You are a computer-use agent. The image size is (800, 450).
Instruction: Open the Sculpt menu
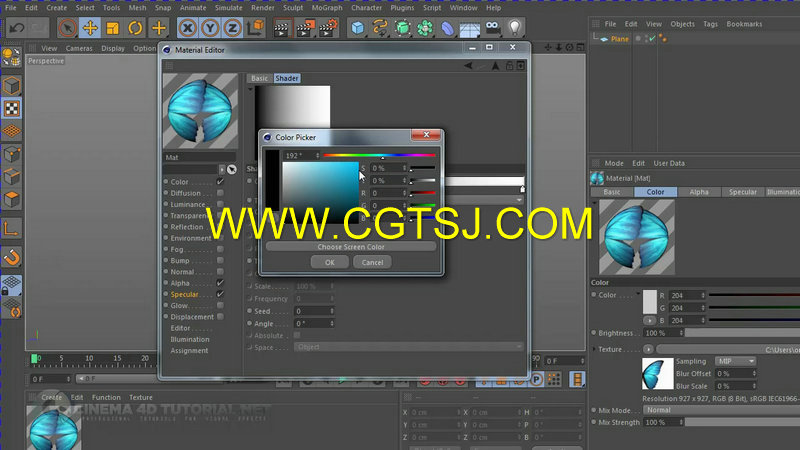pos(293,8)
